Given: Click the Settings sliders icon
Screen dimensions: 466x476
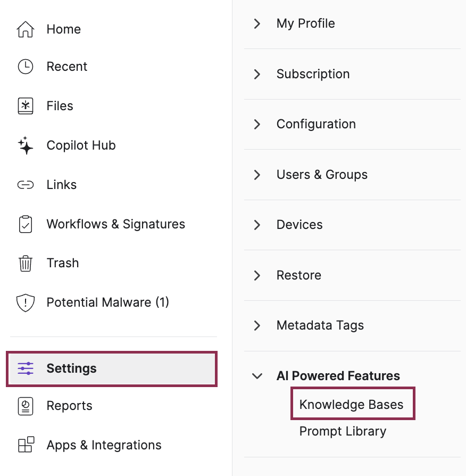Looking at the screenshot, I should point(26,368).
